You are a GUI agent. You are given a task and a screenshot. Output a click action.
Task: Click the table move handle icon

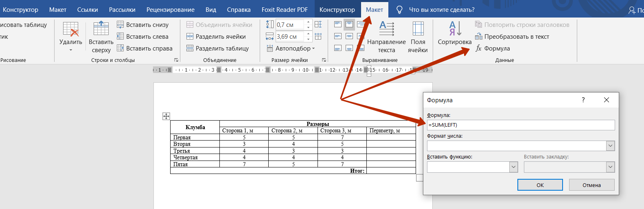(166, 117)
